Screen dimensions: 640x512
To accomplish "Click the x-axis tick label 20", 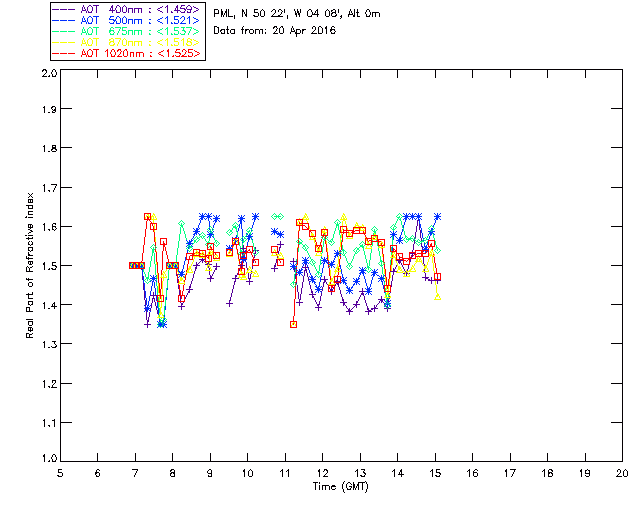I will (x=622, y=473).
